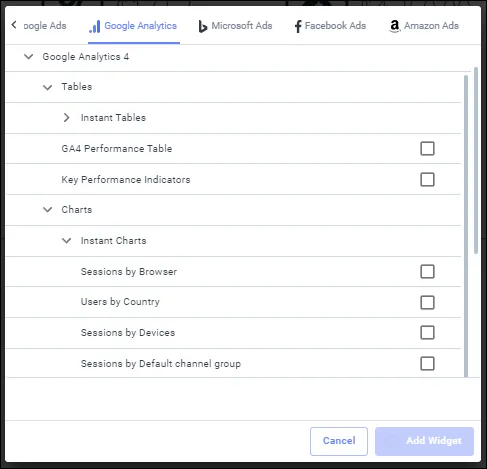Image resolution: width=487 pixels, height=469 pixels.
Task: Collapse the Tables group chevron
Action: (x=48, y=87)
